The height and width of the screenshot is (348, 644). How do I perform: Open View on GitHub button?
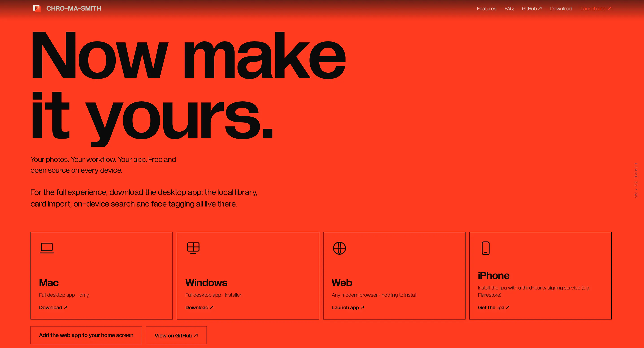point(176,335)
